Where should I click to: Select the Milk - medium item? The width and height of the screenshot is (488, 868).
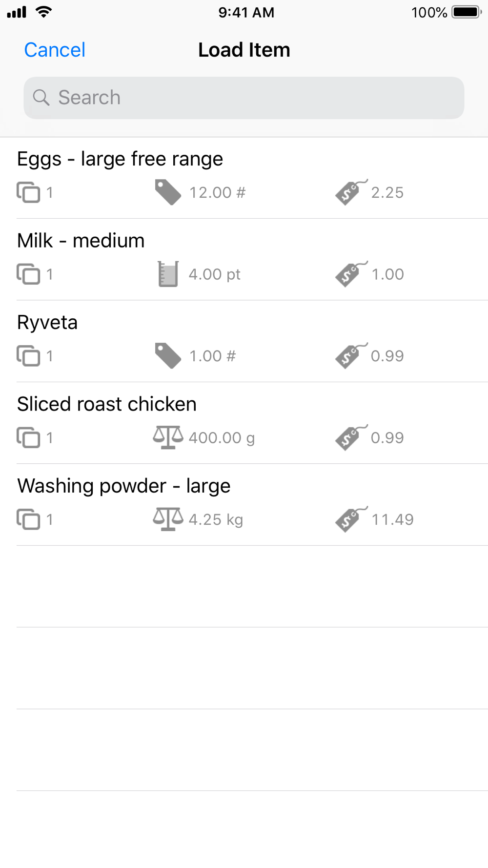click(244, 259)
